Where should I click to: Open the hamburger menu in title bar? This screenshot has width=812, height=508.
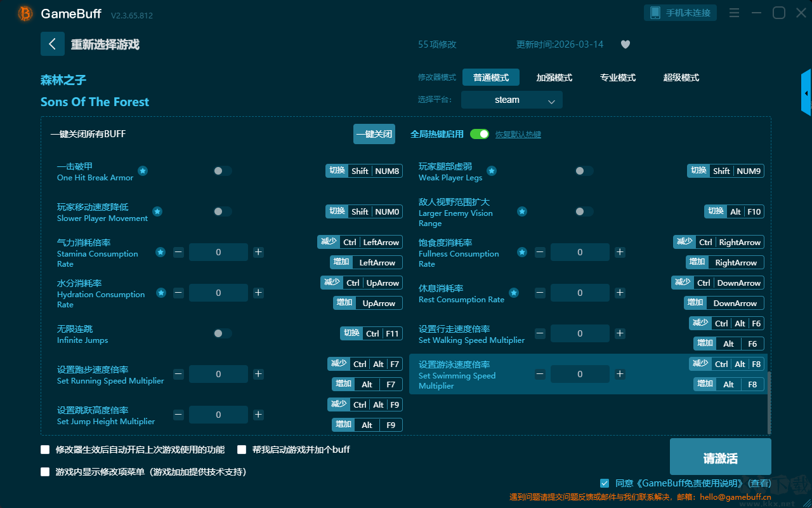[x=734, y=13]
